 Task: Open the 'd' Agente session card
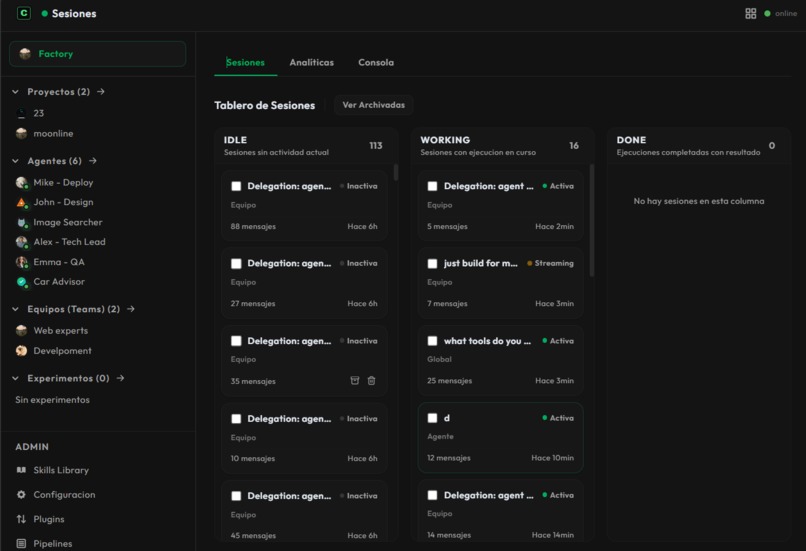point(500,437)
